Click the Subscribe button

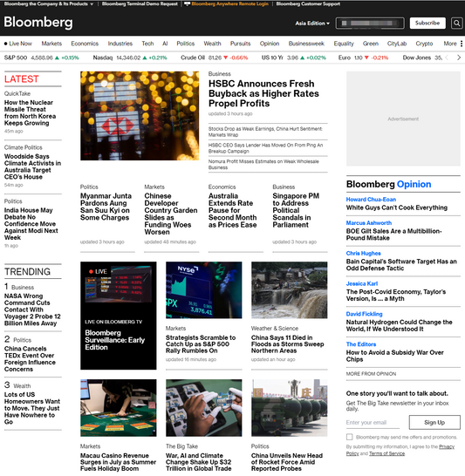tap(427, 23)
